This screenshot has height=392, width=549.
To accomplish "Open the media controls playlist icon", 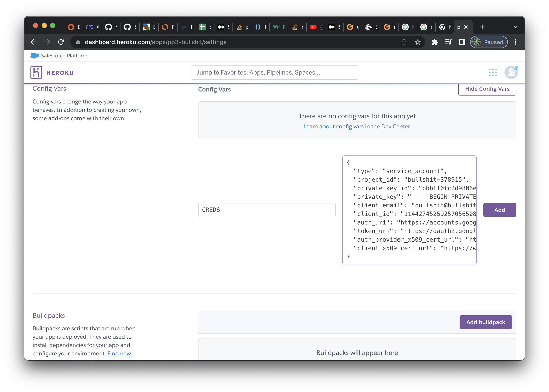I will tap(448, 42).
